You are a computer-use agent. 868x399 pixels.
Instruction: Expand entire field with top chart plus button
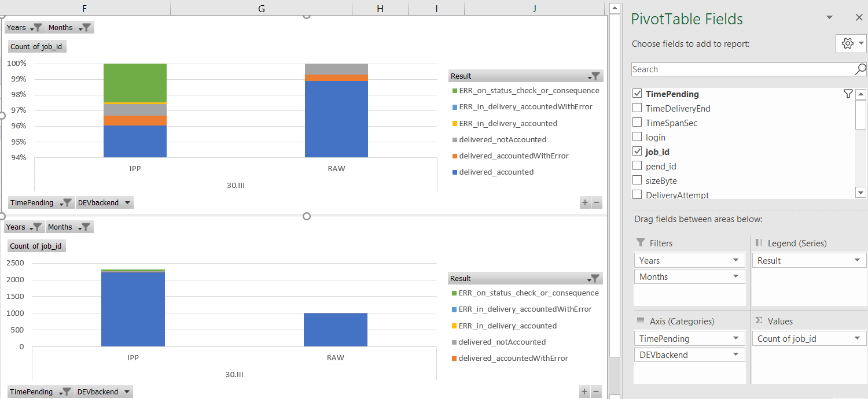585,202
